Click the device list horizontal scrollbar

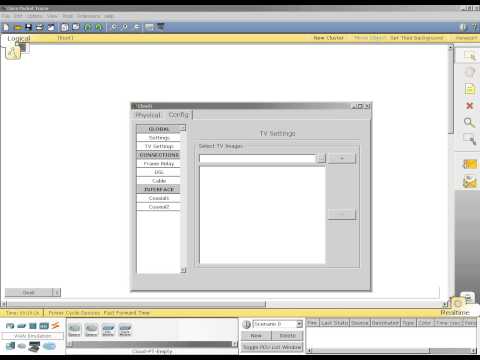tap(152, 344)
